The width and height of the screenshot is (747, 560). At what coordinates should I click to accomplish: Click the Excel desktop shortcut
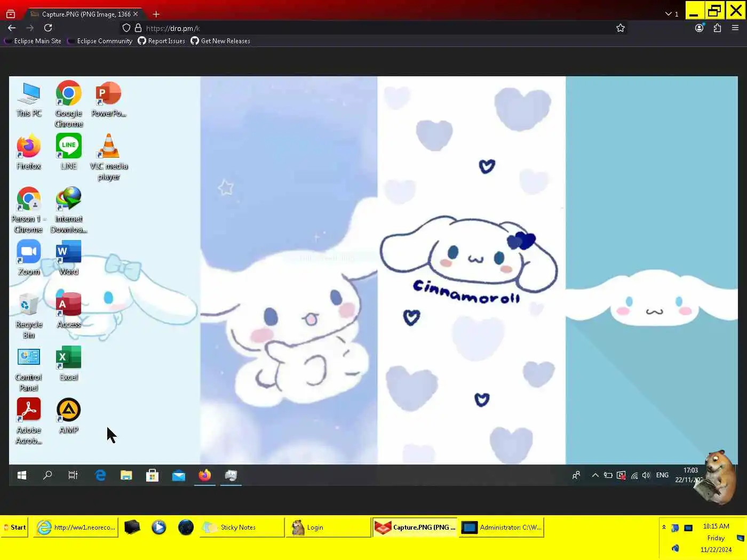click(69, 363)
